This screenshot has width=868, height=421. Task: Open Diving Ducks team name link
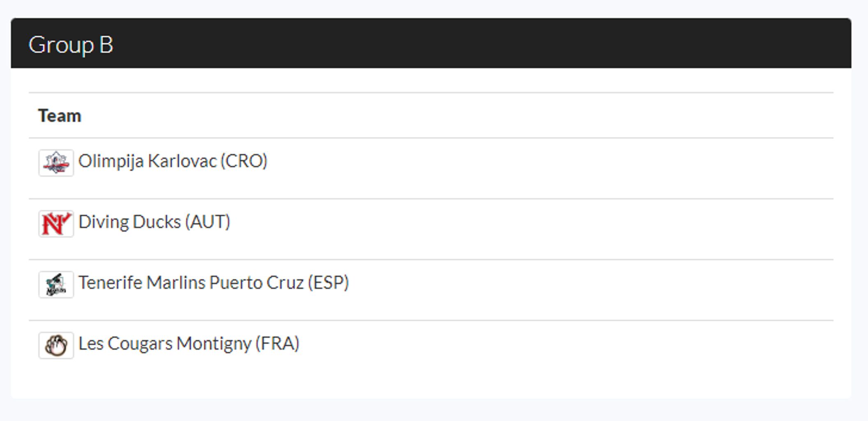[129, 222]
